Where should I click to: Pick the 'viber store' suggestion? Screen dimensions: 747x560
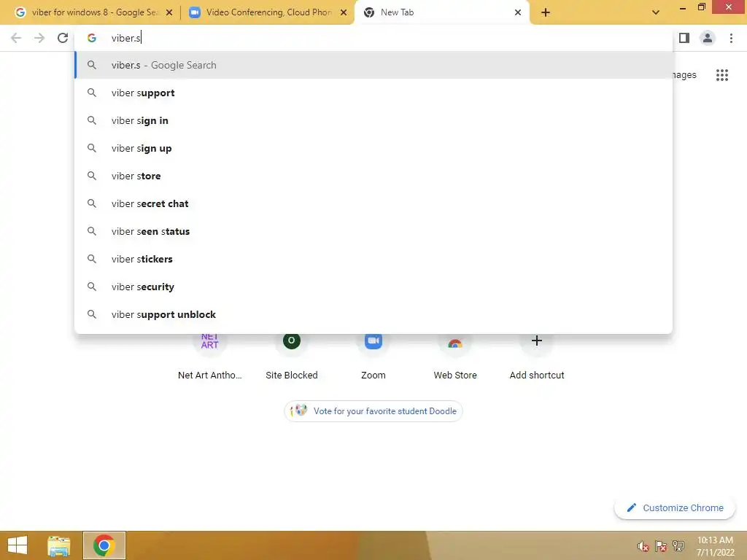coord(373,176)
